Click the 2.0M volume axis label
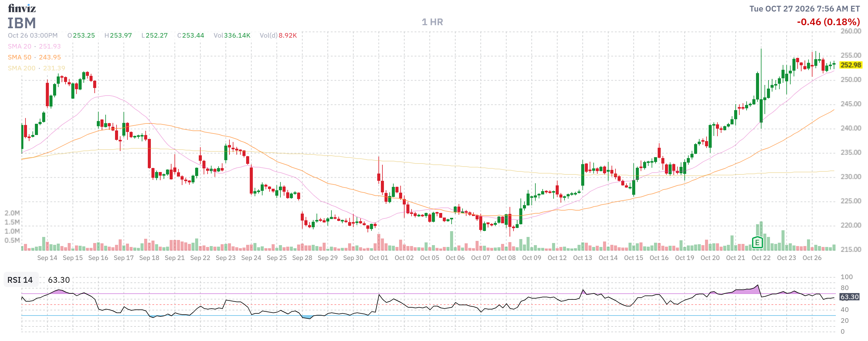The image size is (868, 341). pyautogui.click(x=12, y=213)
